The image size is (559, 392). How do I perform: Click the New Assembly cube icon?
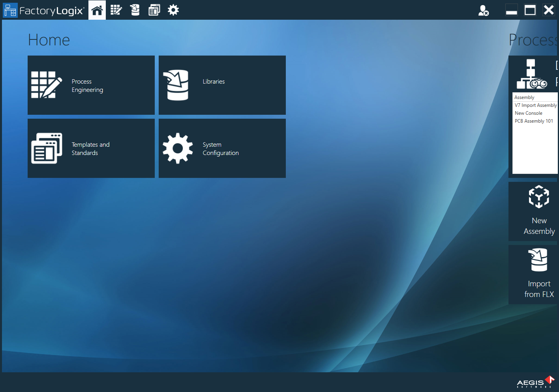point(538,196)
